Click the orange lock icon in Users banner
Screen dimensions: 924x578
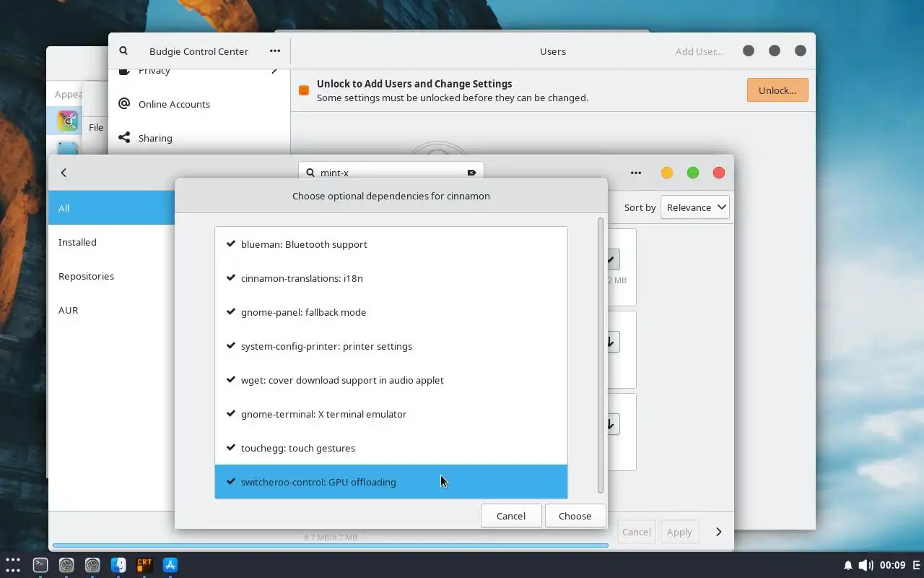click(304, 90)
